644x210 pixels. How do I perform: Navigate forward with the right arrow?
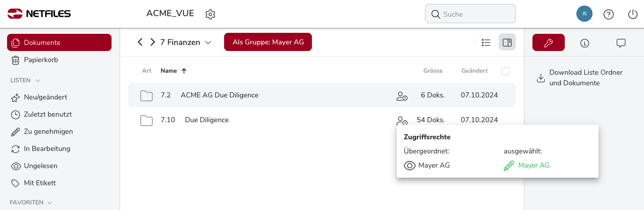pos(152,42)
